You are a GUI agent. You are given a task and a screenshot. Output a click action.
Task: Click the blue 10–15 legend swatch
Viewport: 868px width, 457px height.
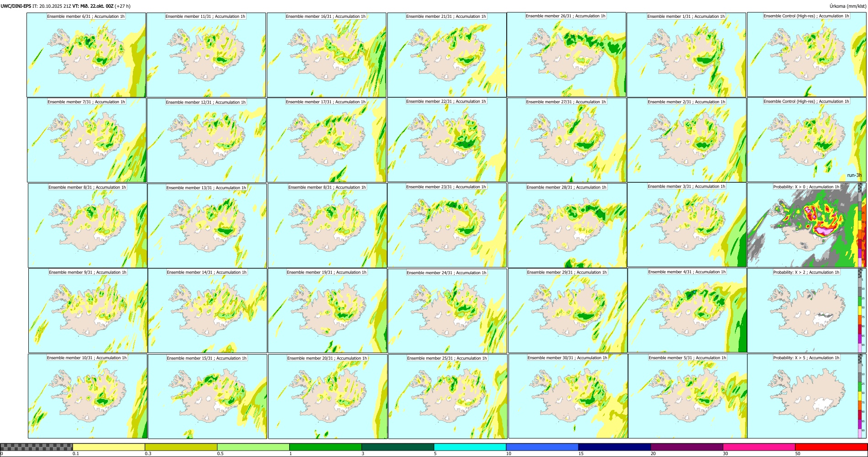click(x=542, y=447)
